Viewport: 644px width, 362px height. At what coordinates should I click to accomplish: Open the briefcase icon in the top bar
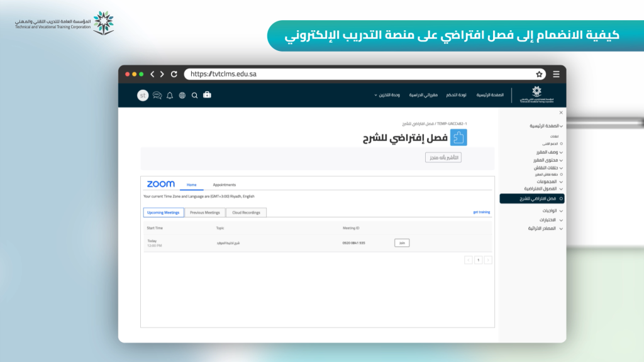(207, 95)
